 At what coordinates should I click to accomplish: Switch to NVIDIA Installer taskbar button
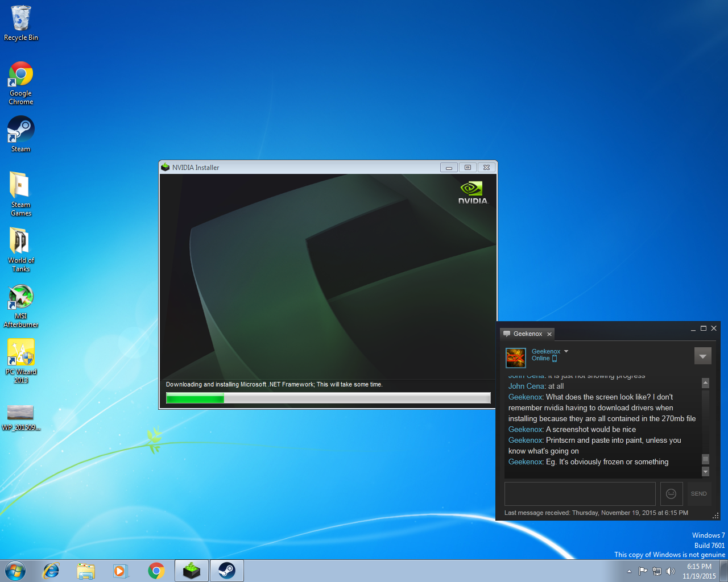point(192,571)
